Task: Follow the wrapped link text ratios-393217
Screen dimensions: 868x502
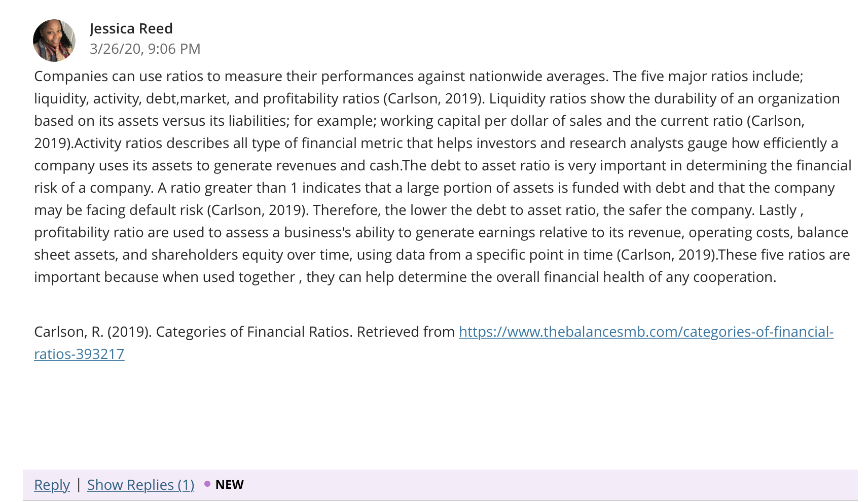Action: pyautogui.click(x=79, y=354)
